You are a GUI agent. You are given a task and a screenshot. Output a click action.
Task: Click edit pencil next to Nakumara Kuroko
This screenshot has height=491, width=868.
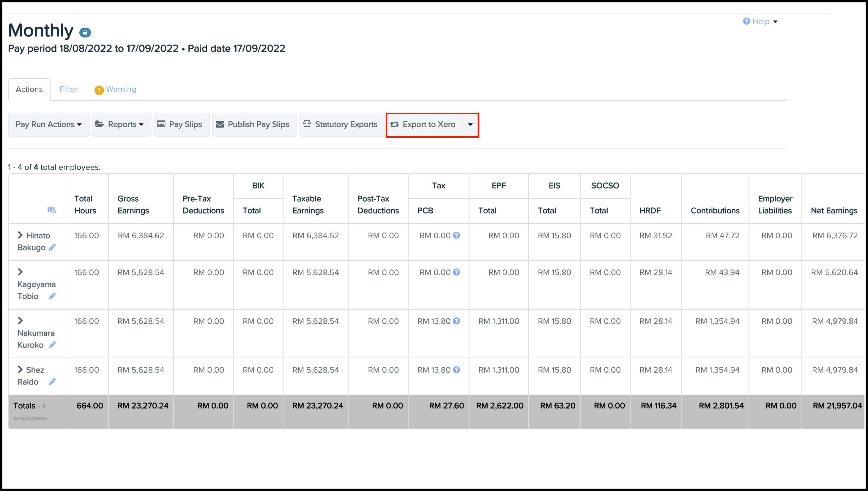point(52,345)
